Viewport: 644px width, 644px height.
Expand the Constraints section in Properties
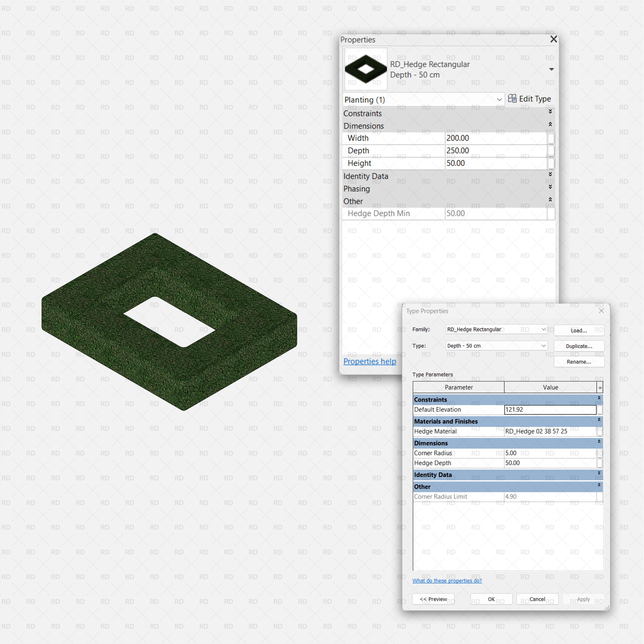550,112
